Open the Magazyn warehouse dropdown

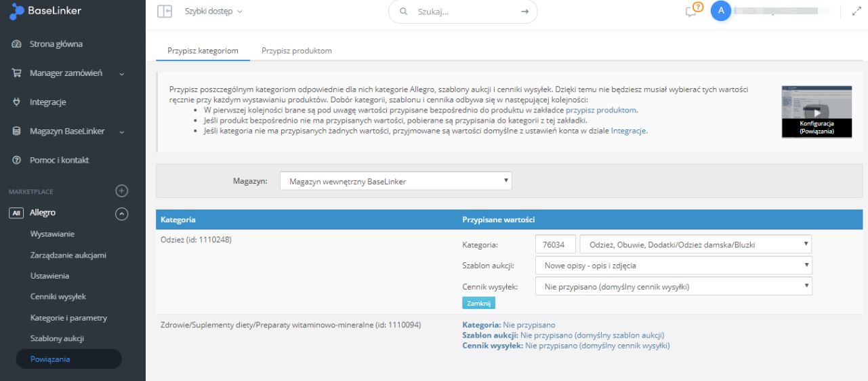coord(396,181)
